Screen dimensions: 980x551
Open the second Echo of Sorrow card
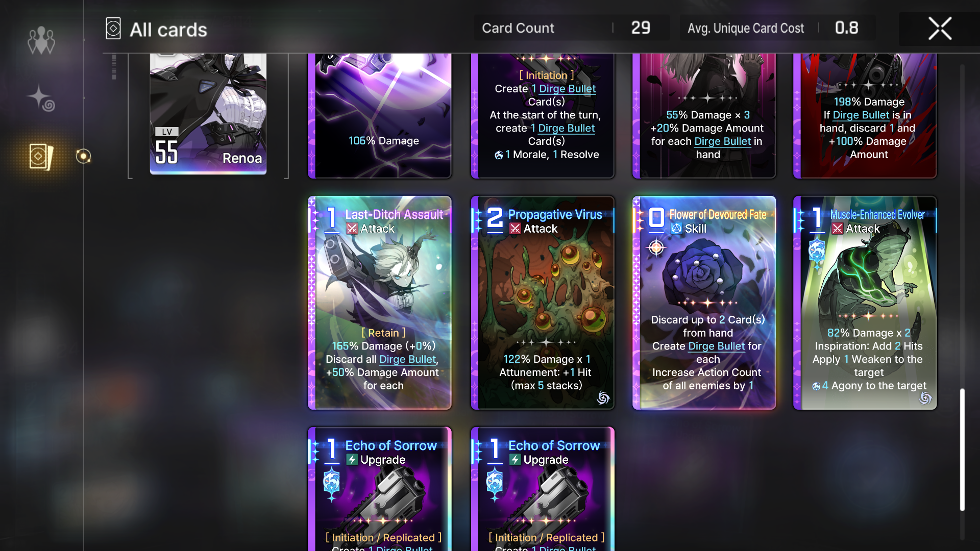coord(543,489)
